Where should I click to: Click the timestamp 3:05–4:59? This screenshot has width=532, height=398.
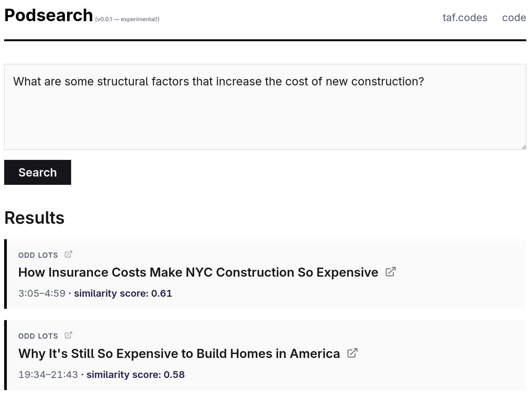(x=42, y=293)
